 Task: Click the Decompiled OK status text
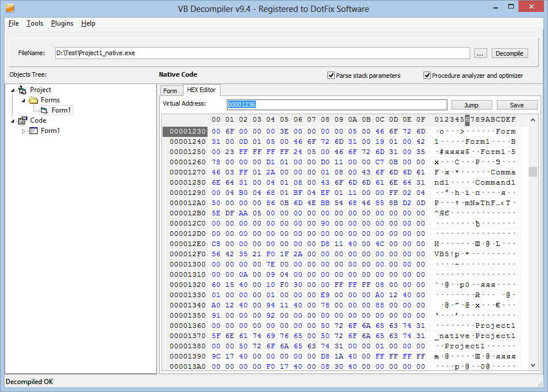[x=30, y=382]
